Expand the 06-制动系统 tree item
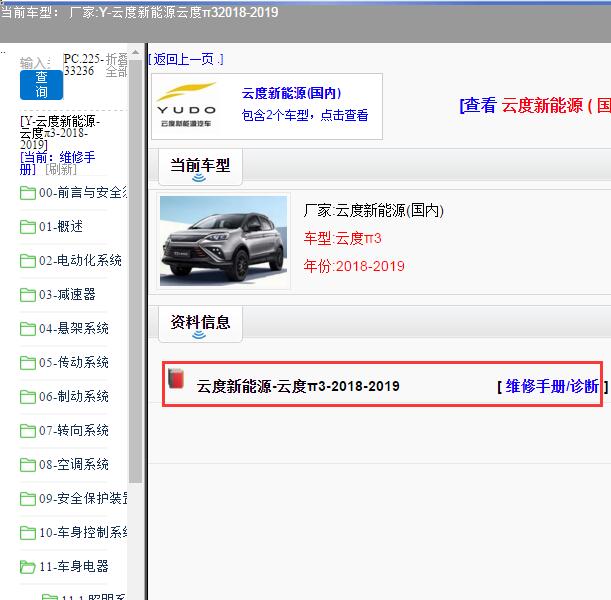611x600 pixels. point(74,397)
